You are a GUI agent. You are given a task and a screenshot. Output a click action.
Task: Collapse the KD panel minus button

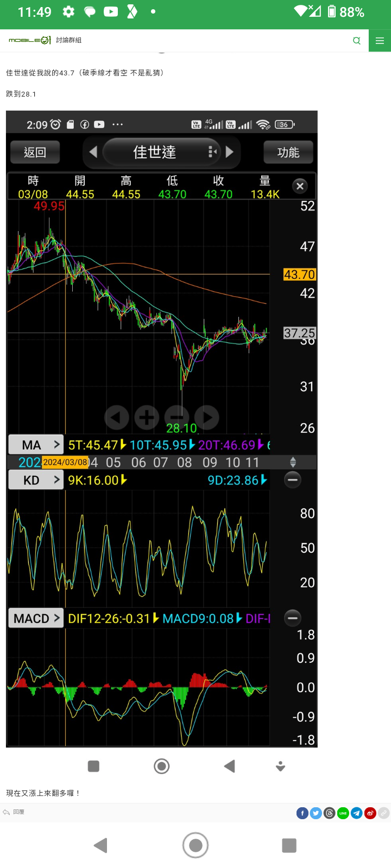point(292,480)
